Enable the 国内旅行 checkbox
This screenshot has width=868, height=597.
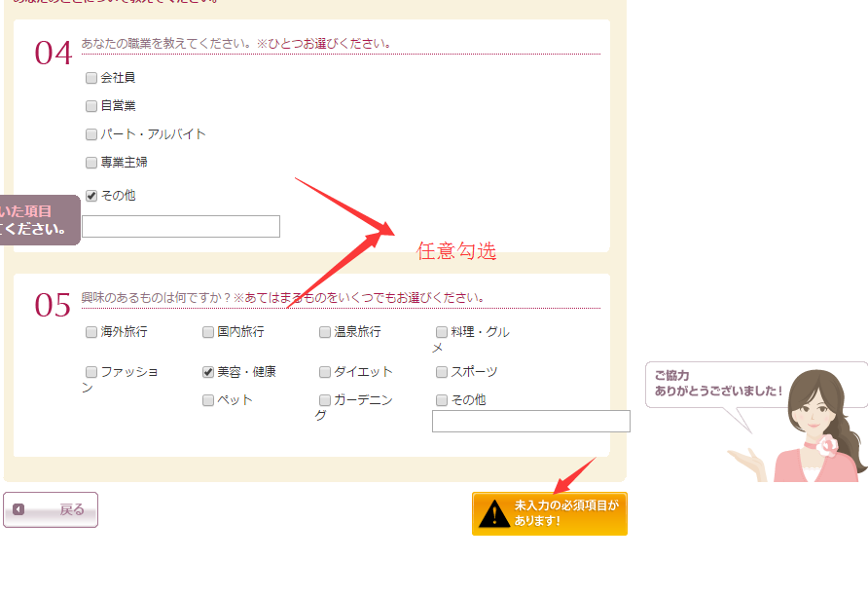coord(208,332)
